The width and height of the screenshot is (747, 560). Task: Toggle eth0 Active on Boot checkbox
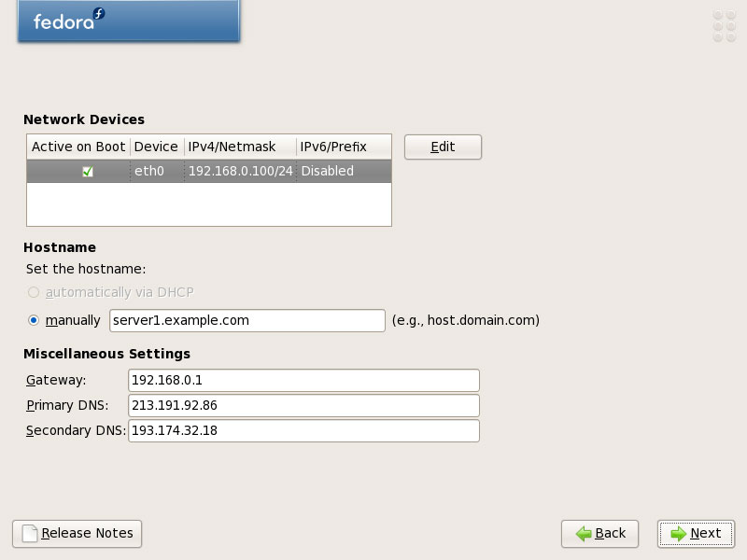click(88, 172)
